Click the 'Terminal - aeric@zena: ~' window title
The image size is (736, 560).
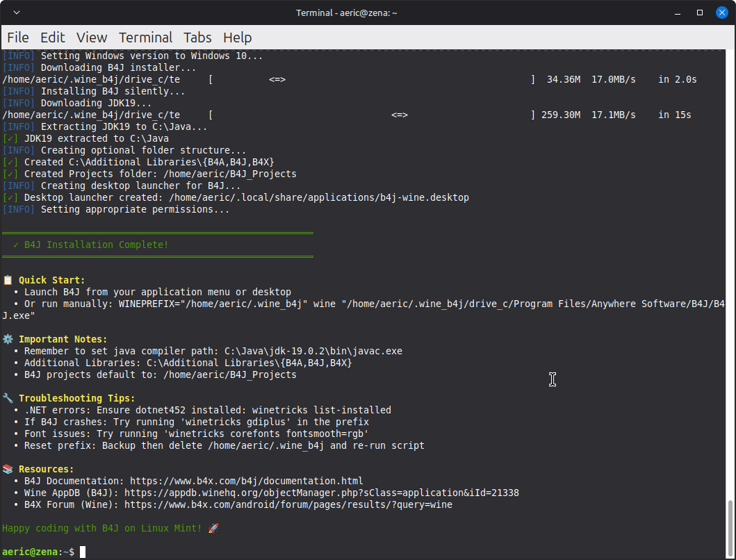coord(346,13)
